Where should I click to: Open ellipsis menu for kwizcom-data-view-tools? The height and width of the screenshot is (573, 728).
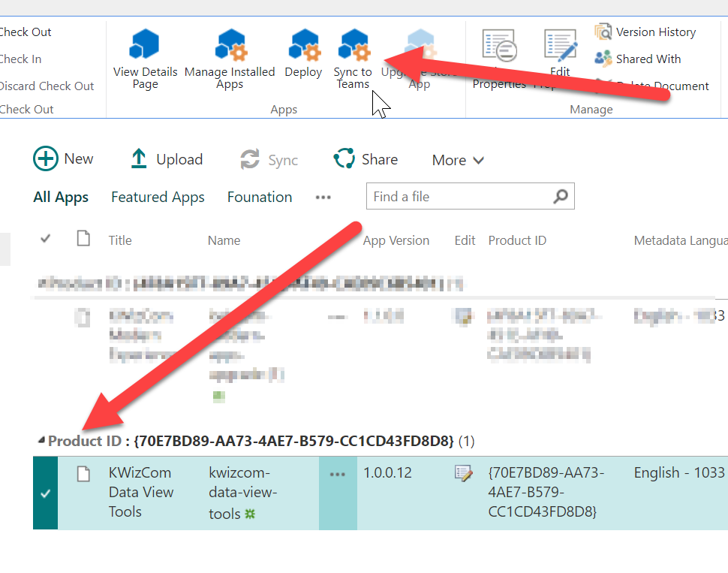coord(338,475)
